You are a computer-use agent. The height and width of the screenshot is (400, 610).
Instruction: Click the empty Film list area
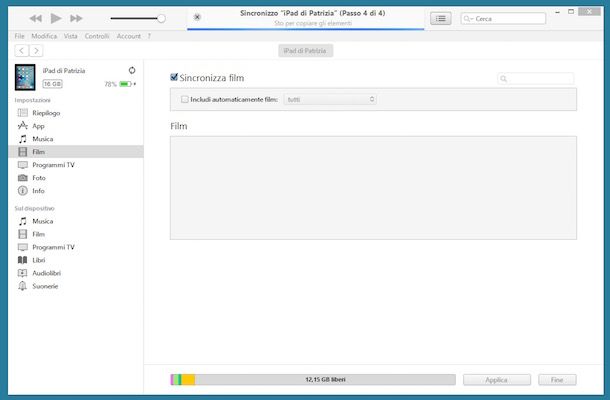(x=373, y=188)
